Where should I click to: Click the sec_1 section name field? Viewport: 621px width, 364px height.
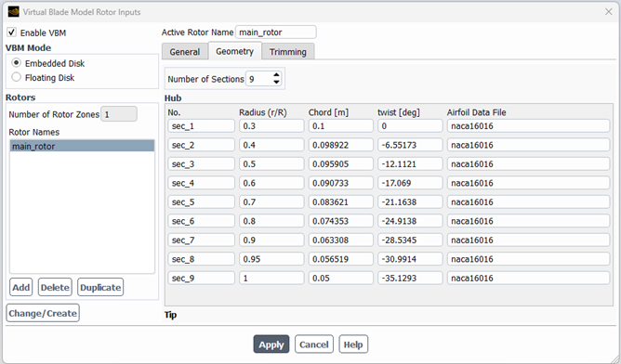(201, 125)
